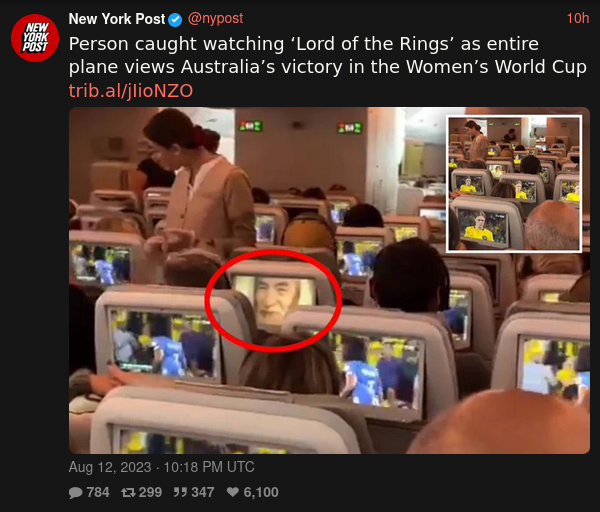
Task: Click the 347 quotes count
Action: [202, 492]
